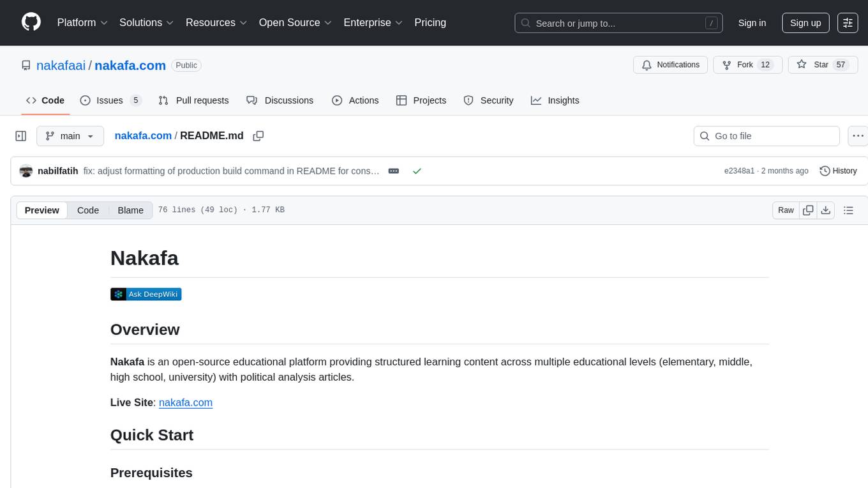Open the Actions tab

[355, 100]
